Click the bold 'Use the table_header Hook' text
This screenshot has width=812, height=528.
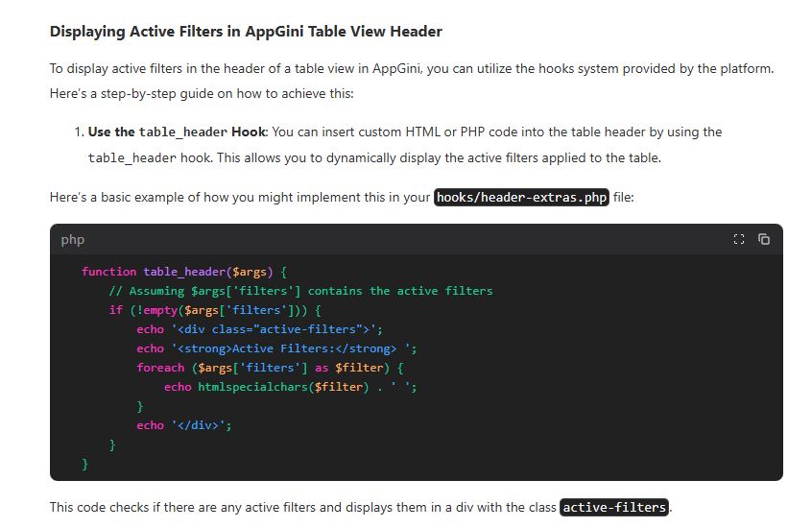point(178,132)
